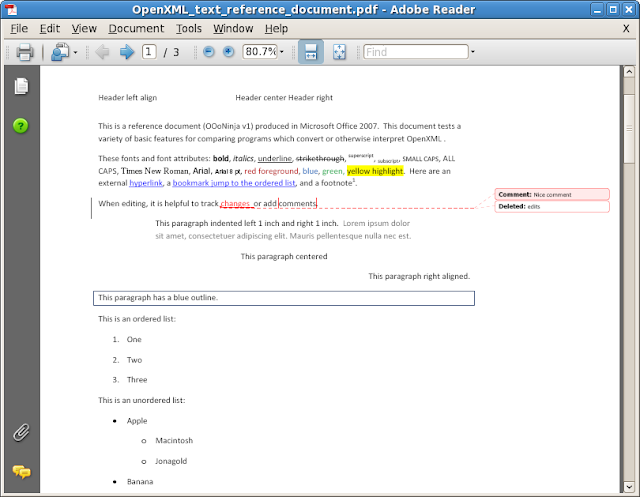The image size is (640, 497).
Task: Open the Pages panel in sidebar
Action: [20, 87]
